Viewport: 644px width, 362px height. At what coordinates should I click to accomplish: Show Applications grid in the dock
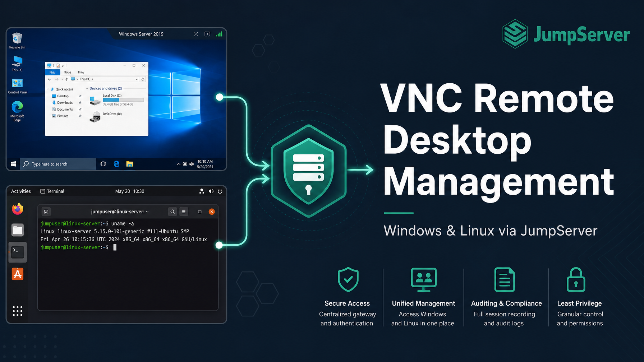pos(17,311)
